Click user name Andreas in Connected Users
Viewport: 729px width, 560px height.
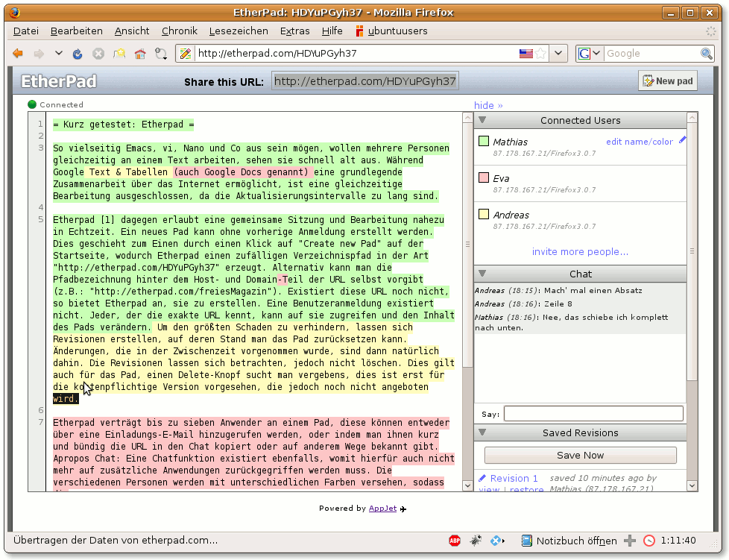click(511, 215)
